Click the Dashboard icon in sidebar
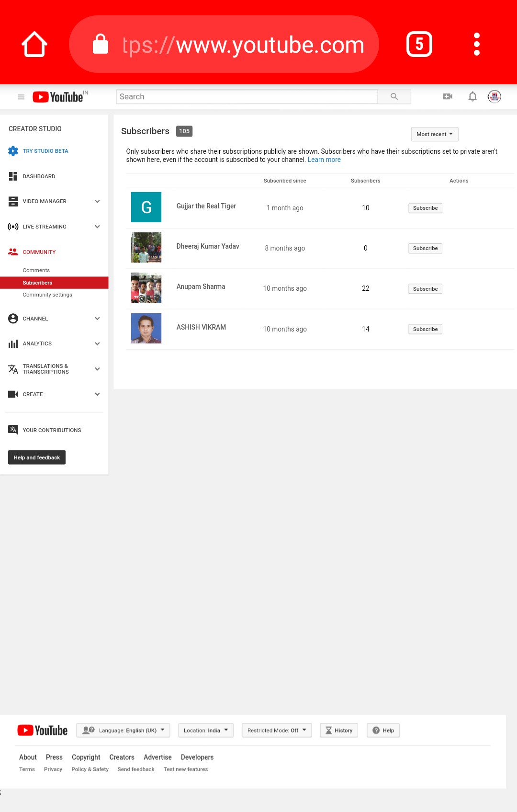The image size is (517, 812). pyautogui.click(x=13, y=176)
